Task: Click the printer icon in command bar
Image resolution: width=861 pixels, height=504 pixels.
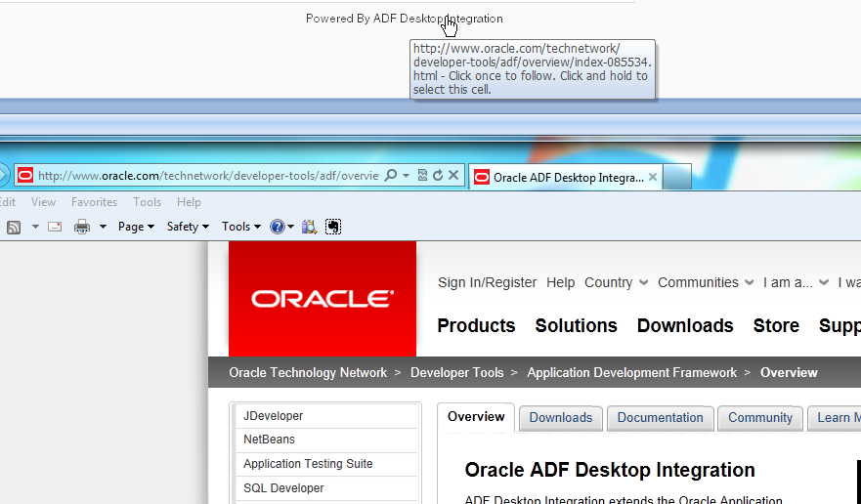Action: coord(82,227)
